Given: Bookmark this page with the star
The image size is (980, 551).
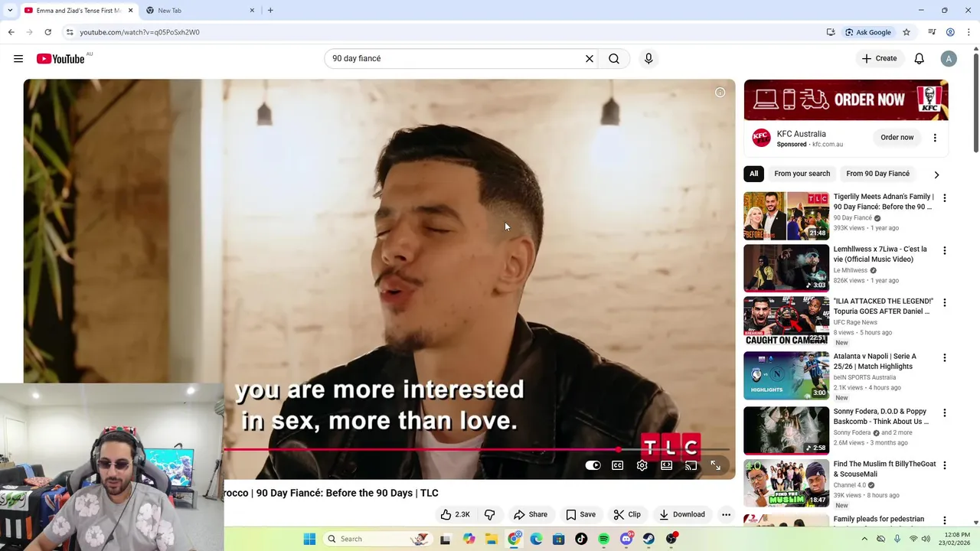Looking at the screenshot, I should pos(906,32).
